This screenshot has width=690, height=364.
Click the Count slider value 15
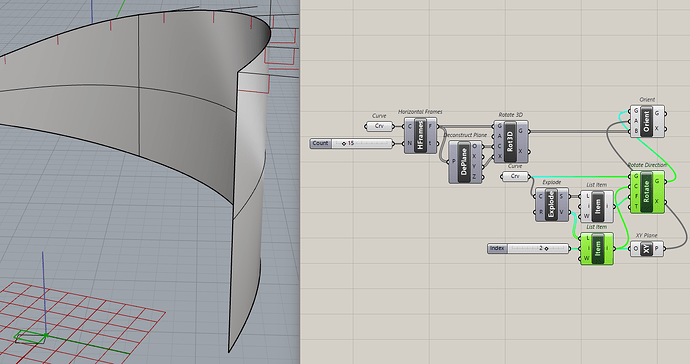(351, 143)
